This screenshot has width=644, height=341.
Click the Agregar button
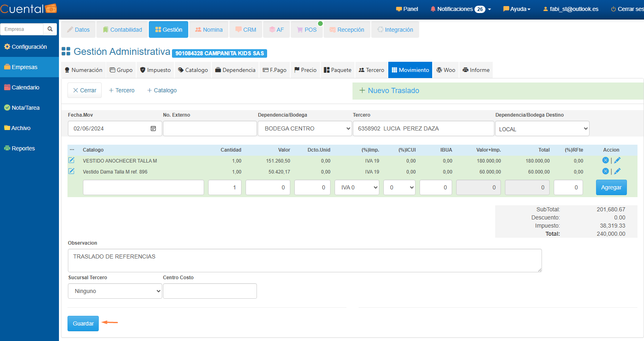611,187
